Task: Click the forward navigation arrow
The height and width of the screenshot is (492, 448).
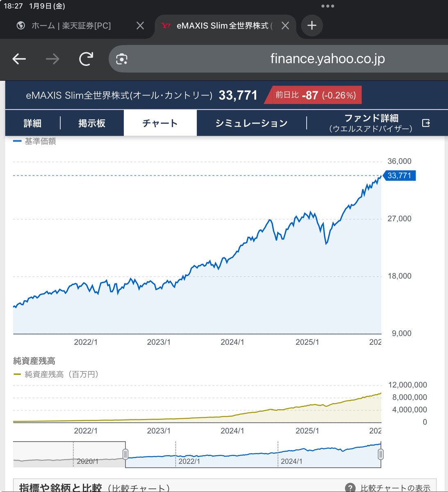Action: click(x=52, y=59)
